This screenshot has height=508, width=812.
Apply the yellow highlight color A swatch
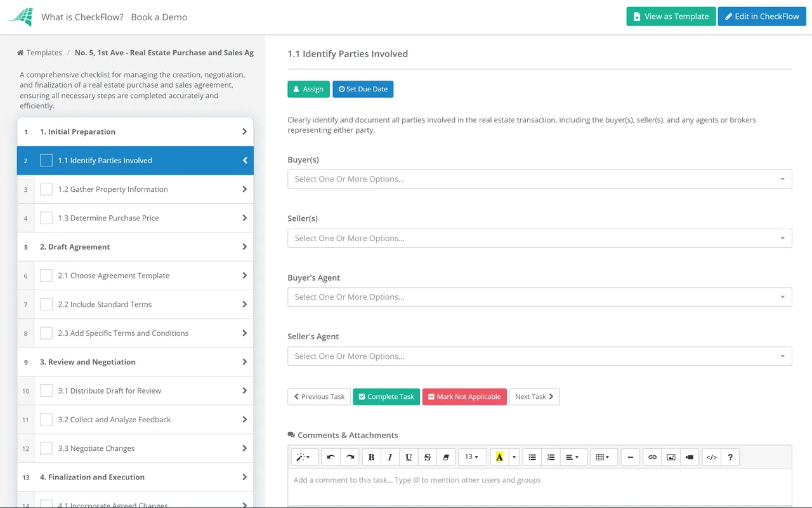500,457
